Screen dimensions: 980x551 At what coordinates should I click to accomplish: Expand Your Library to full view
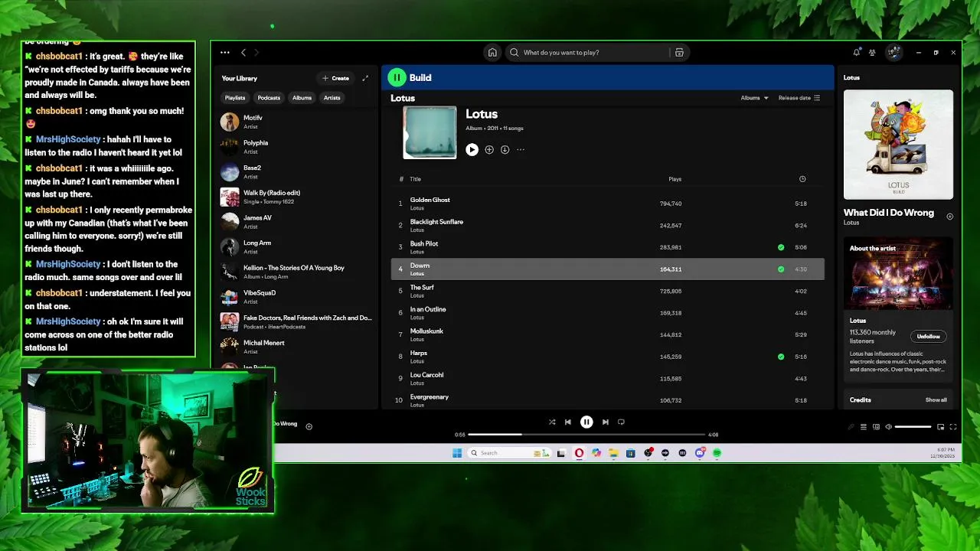click(x=365, y=78)
